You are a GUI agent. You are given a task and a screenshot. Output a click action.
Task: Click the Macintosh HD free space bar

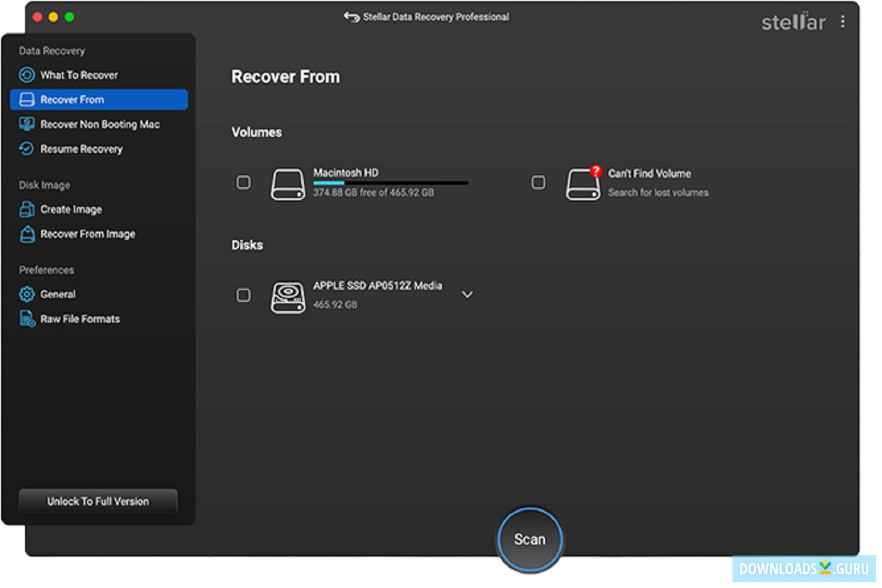(x=390, y=182)
